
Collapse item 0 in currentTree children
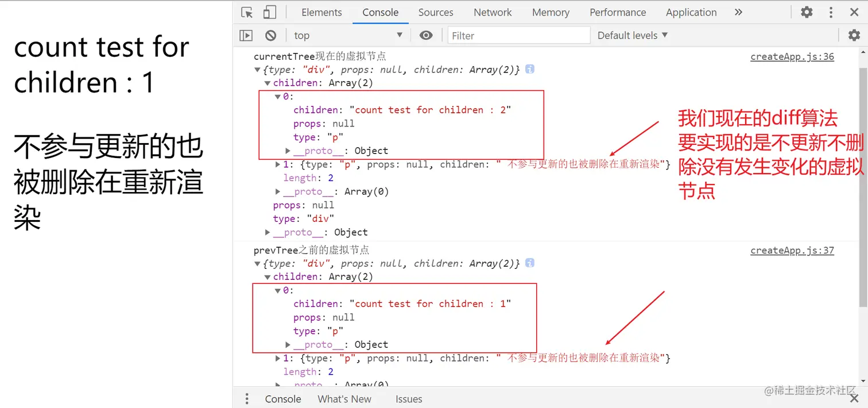pos(278,97)
